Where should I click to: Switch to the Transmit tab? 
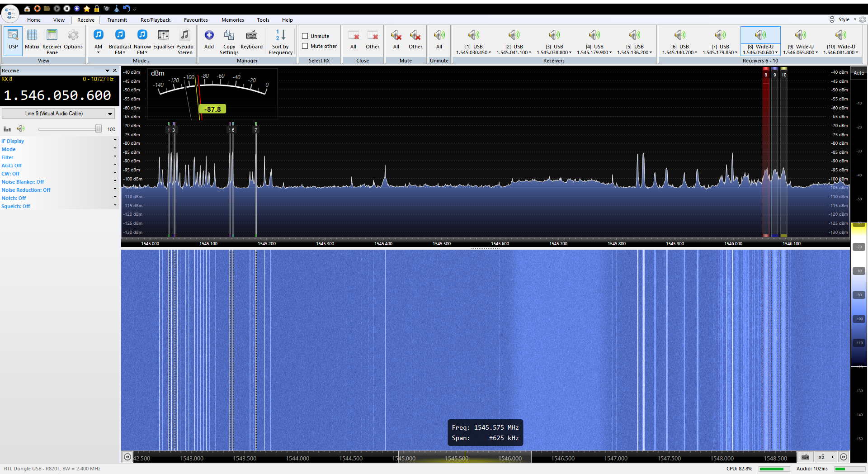point(117,20)
